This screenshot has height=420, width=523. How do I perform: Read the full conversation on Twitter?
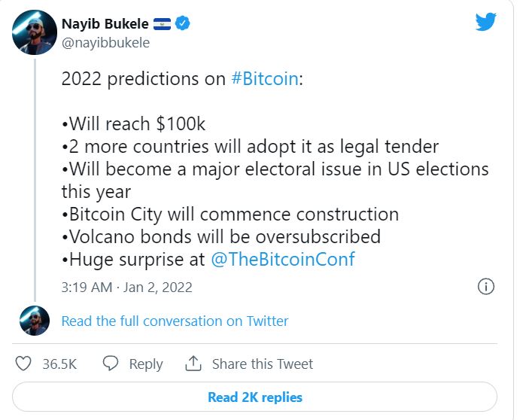pyautogui.click(x=175, y=321)
